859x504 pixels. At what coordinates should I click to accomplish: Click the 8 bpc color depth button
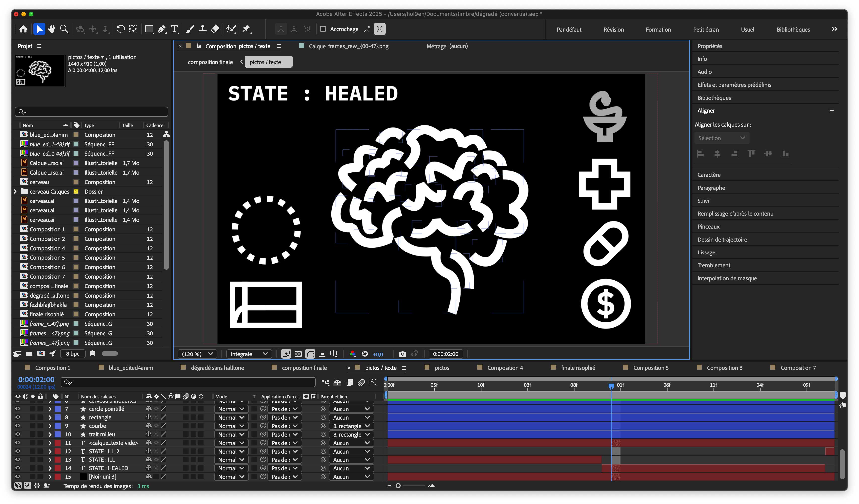point(73,354)
